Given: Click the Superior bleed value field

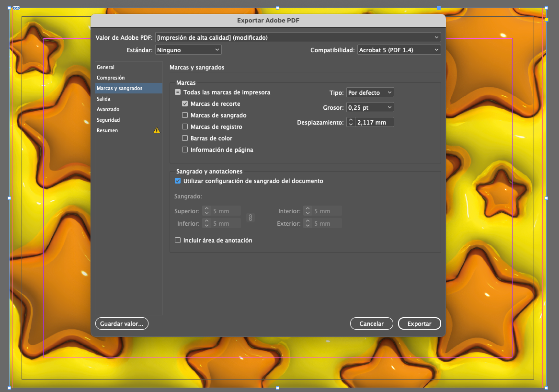Looking at the screenshot, I should [226, 211].
